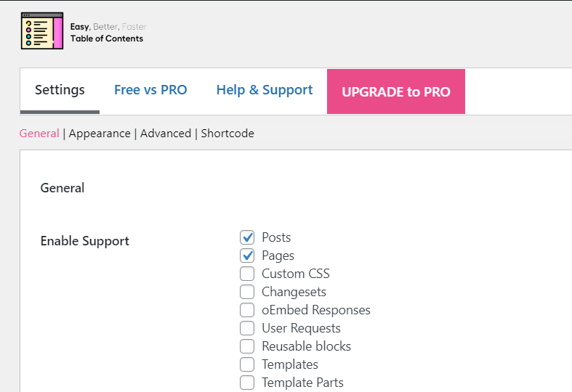Click the 'Easy, Better, Faster' tagline text
572x392 pixels.
[x=108, y=27]
